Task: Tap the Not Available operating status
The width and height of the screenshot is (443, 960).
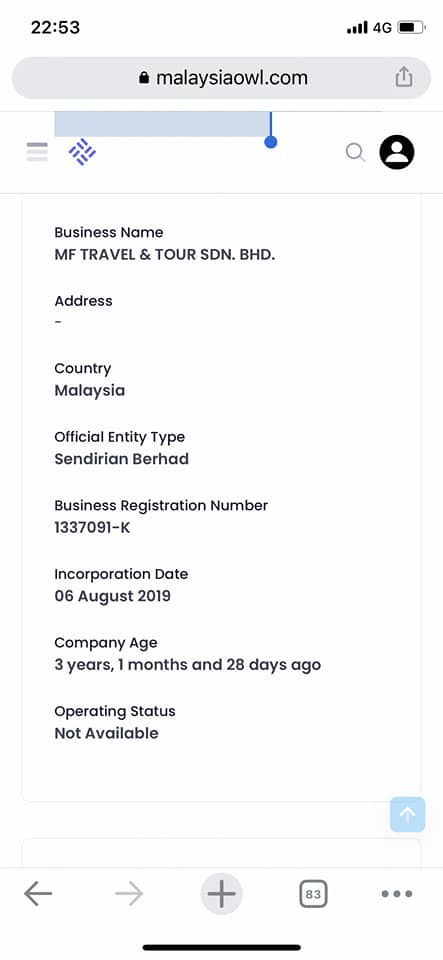Action: (106, 733)
